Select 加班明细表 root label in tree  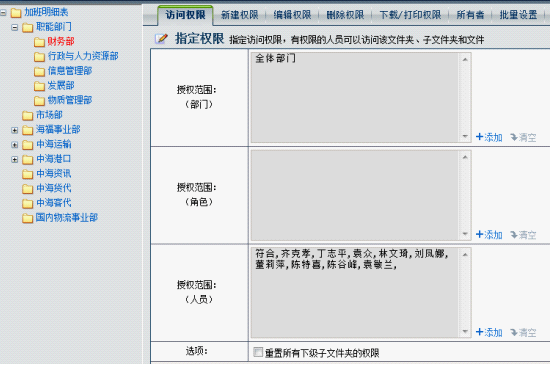click(46, 12)
